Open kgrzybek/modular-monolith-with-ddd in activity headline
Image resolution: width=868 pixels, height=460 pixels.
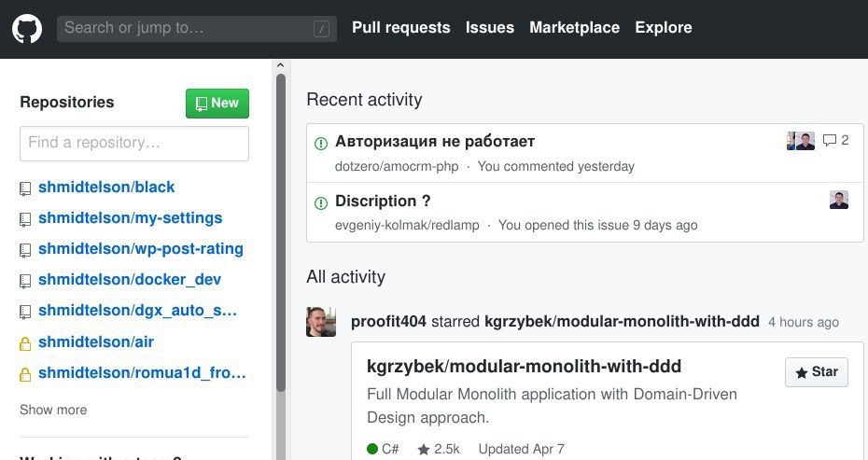[x=622, y=322]
